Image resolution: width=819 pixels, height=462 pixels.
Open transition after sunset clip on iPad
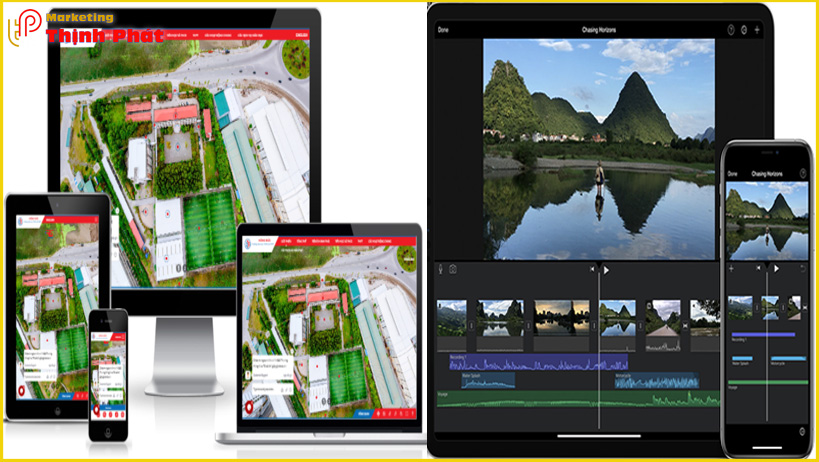594,326
